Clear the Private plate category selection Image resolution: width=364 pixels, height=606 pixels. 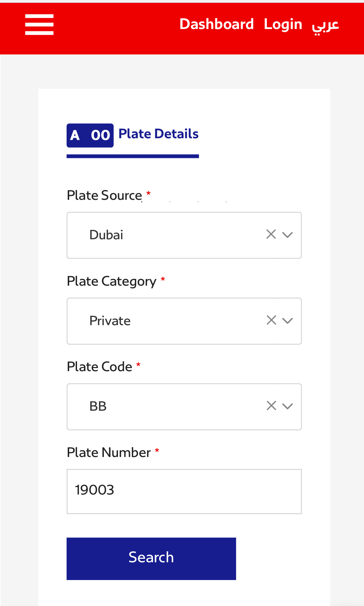tap(271, 320)
